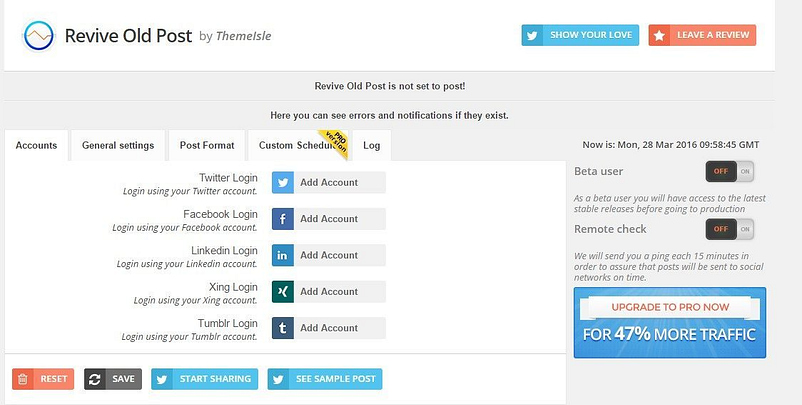This screenshot has width=802, height=405.
Task: Toggle the Remote check switch
Action: (729, 229)
